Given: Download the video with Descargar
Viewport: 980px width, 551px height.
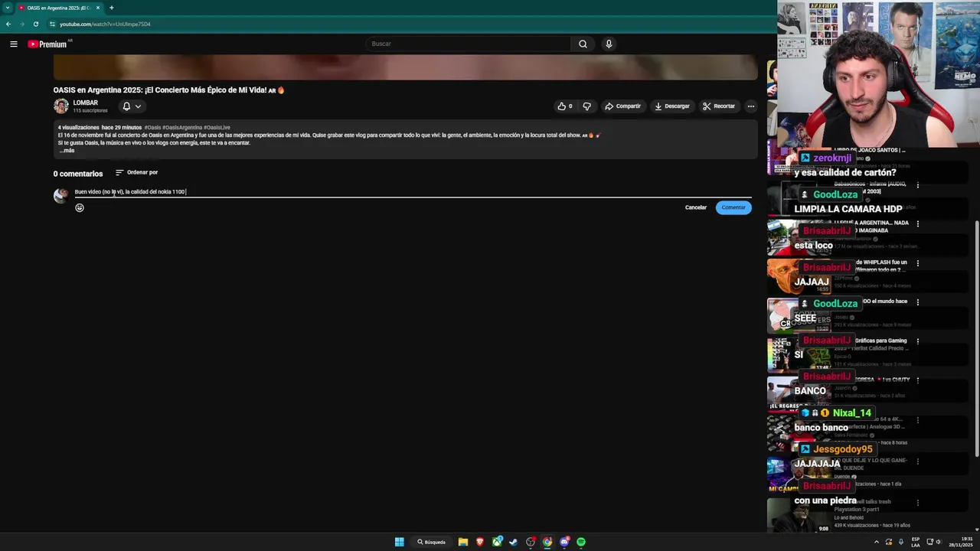Looking at the screenshot, I should 671,106.
